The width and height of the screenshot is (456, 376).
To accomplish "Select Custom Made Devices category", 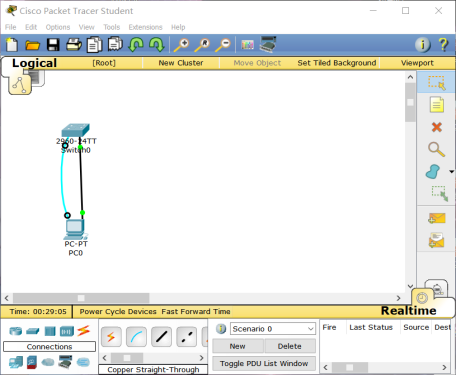I will pos(65,362).
